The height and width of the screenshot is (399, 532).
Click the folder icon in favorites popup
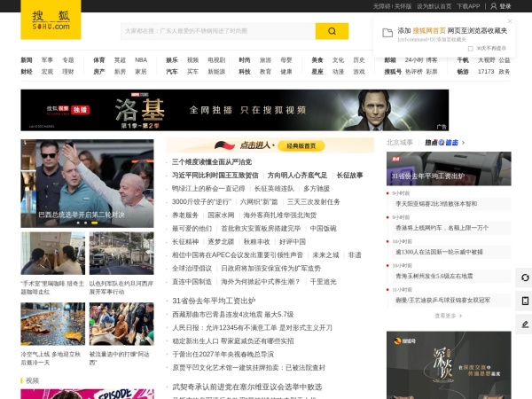[x=387, y=33]
